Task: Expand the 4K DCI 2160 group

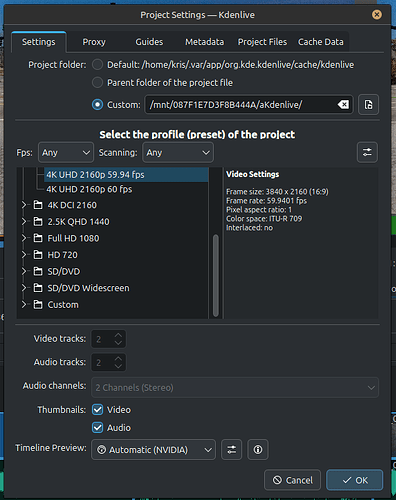Action: pyautogui.click(x=24, y=205)
